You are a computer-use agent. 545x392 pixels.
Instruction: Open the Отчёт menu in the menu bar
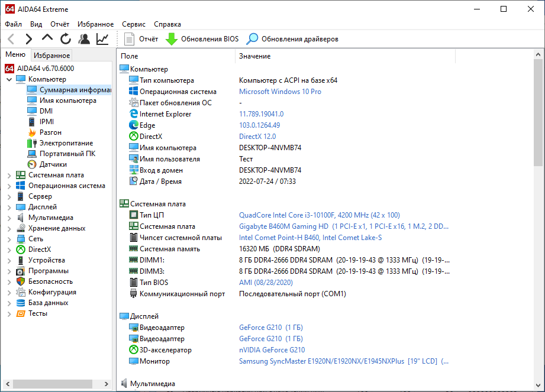pyautogui.click(x=60, y=24)
